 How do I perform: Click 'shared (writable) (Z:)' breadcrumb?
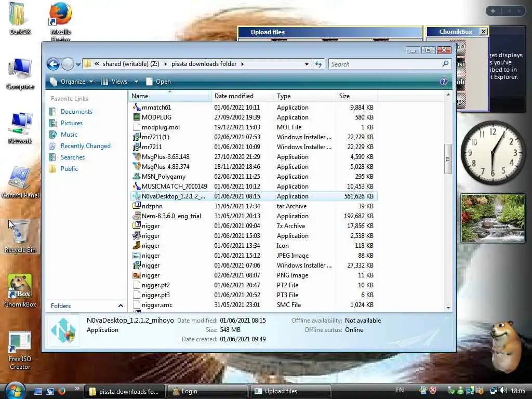[131, 64]
